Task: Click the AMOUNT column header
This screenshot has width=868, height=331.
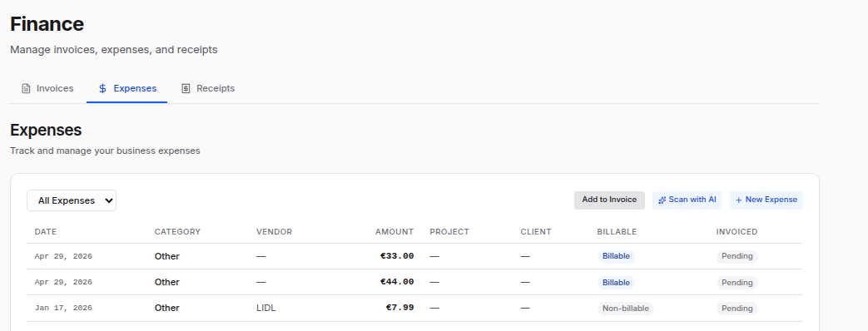Action: pyautogui.click(x=394, y=232)
